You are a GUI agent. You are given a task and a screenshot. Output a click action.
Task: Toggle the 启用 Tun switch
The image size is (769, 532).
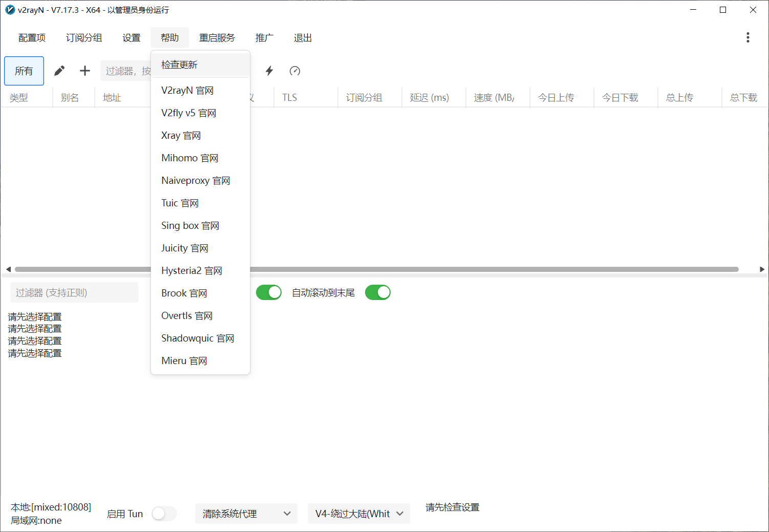pyautogui.click(x=164, y=514)
